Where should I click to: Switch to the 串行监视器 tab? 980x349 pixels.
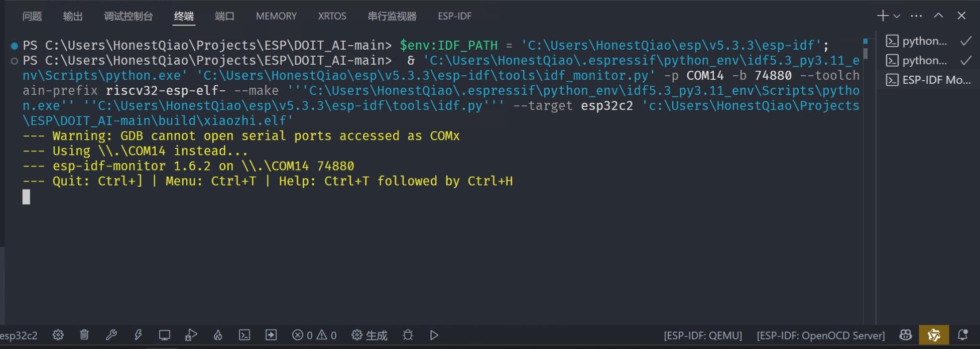click(x=392, y=16)
